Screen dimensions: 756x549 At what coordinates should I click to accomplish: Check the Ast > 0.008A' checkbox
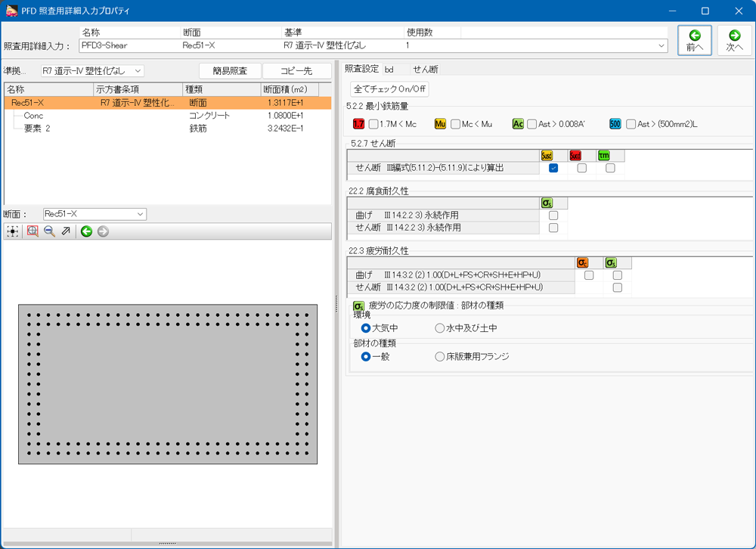click(531, 124)
